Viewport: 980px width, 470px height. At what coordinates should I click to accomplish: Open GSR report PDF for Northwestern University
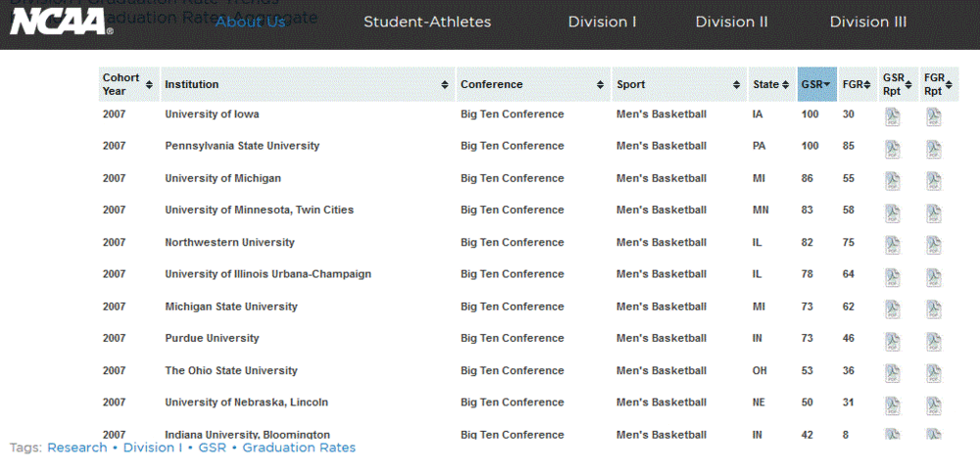click(x=893, y=246)
